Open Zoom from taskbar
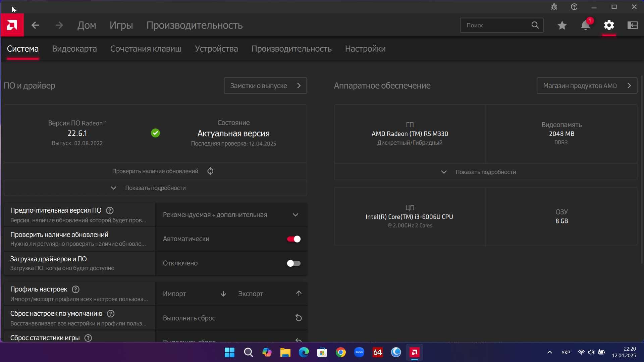This screenshot has width=644, height=362. [359, 353]
